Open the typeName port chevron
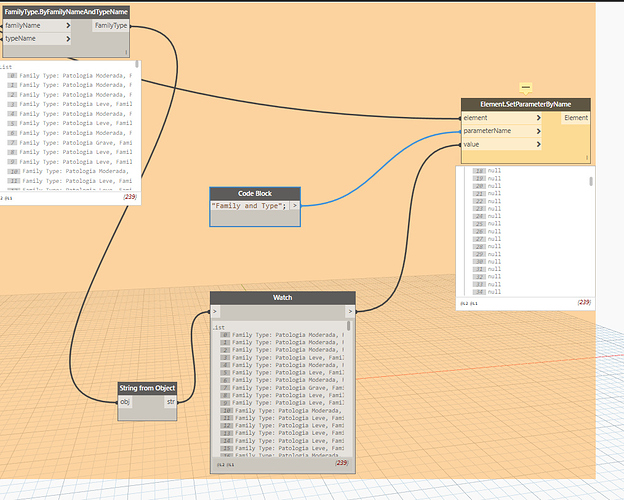 point(68,39)
